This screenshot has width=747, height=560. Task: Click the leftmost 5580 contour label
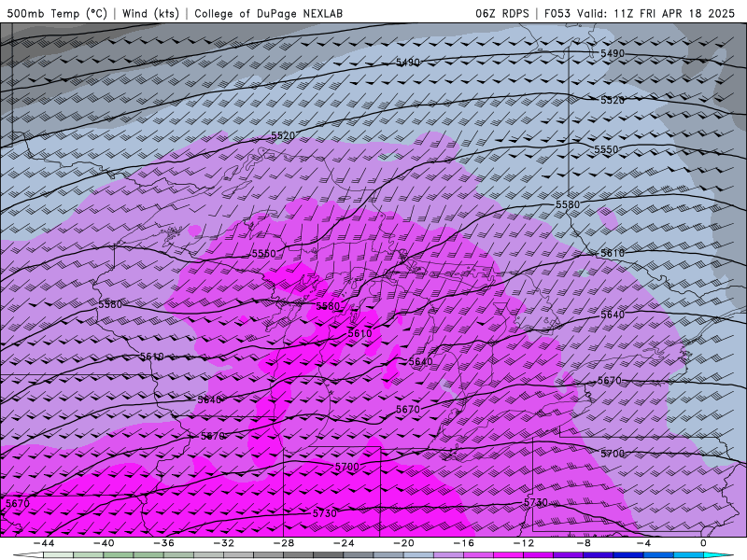pos(110,304)
